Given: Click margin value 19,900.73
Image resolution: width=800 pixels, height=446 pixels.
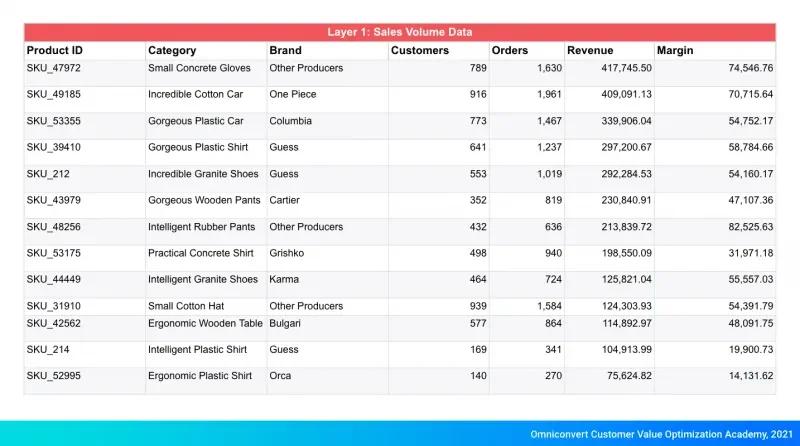Looking at the screenshot, I should pyautogui.click(x=751, y=350).
